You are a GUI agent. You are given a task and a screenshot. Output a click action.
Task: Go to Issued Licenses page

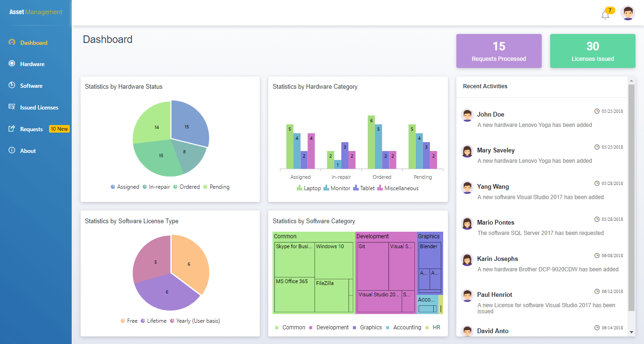click(39, 108)
